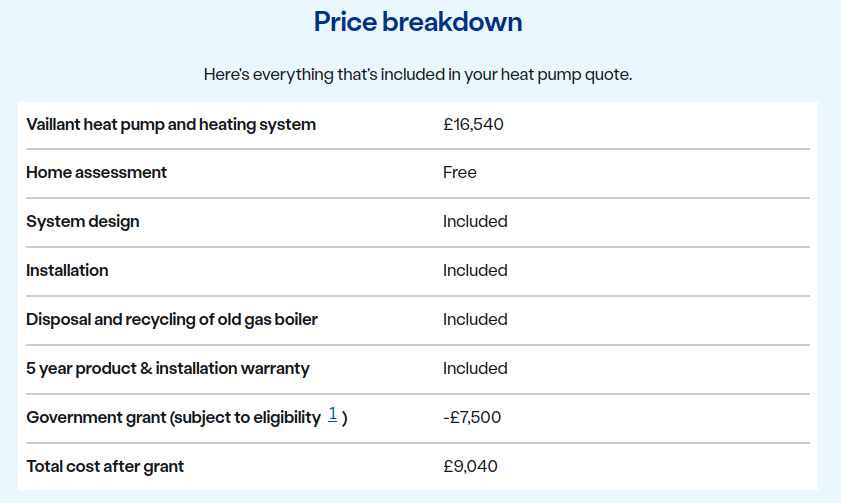Select the 'Home assessment' row label
Image resolution: width=841 pixels, height=503 pixels.
tap(97, 172)
